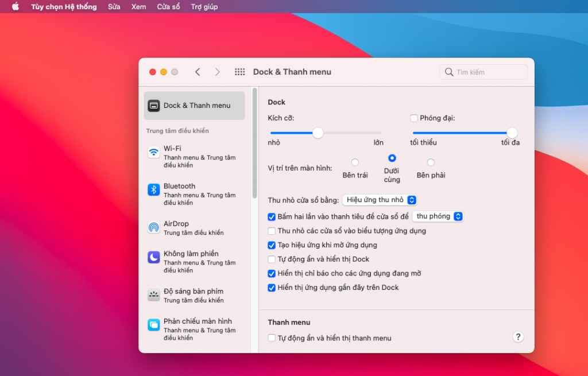Click the forward navigation arrow
This screenshot has height=376, width=588.
218,72
